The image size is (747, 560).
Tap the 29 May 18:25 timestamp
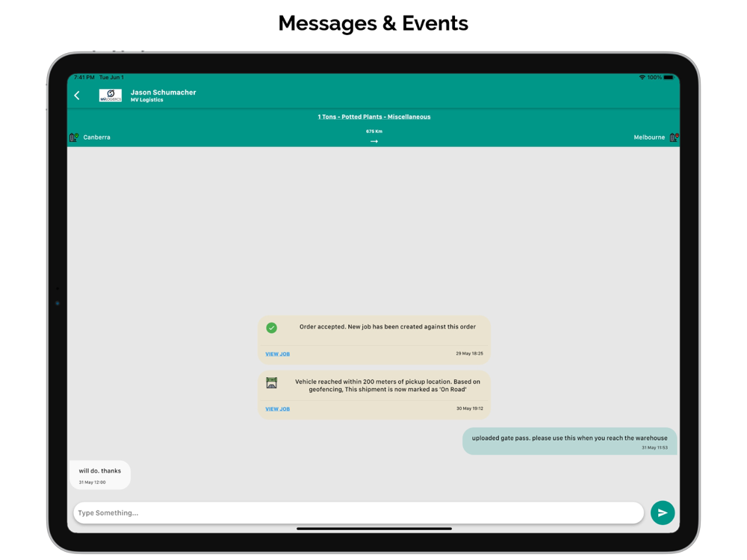click(469, 353)
